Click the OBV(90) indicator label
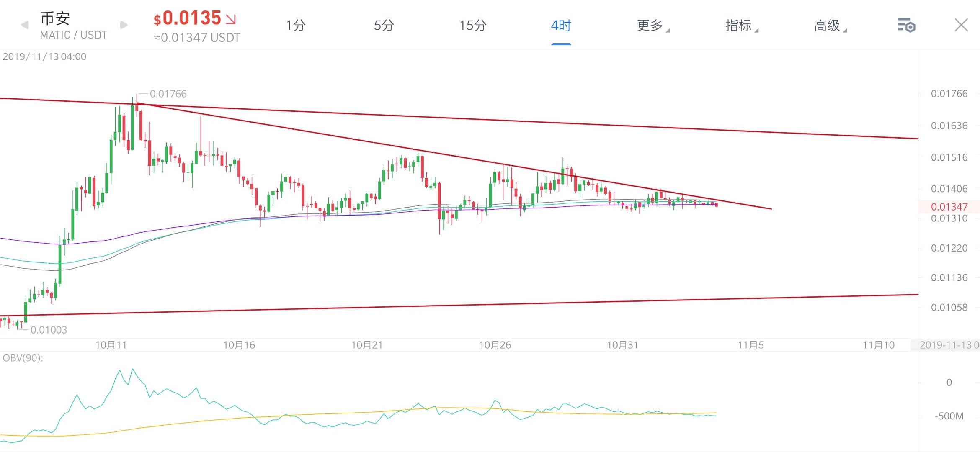The image size is (980, 452). (23, 358)
